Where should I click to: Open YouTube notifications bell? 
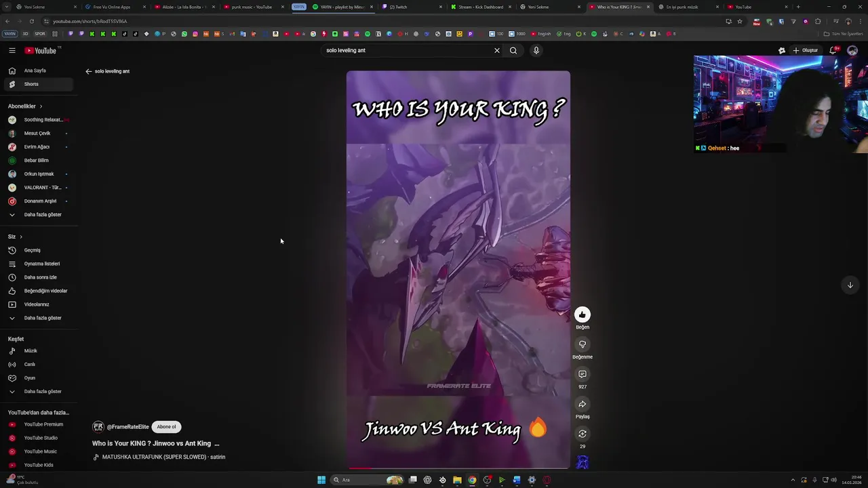833,50
